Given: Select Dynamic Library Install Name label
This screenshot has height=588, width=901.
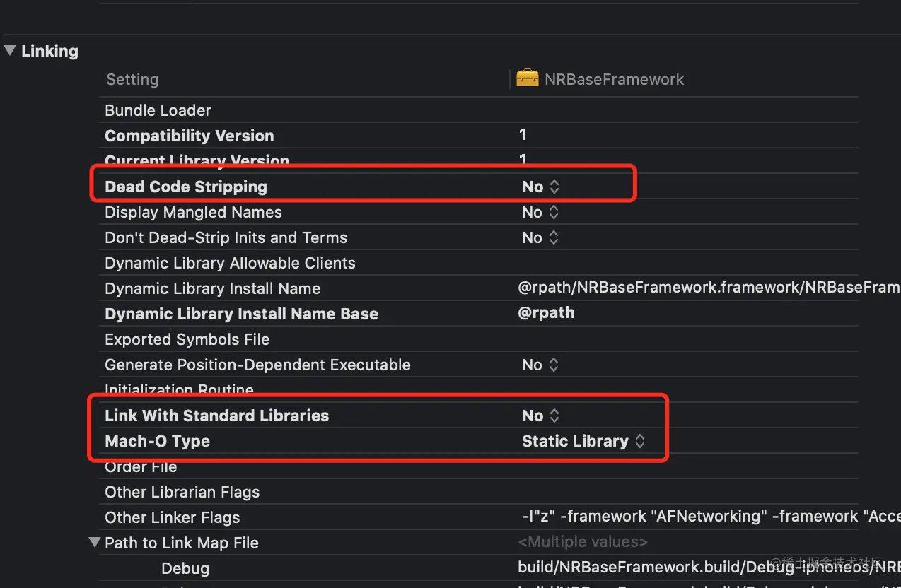Looking at the screenshot, I should (212, 288).
